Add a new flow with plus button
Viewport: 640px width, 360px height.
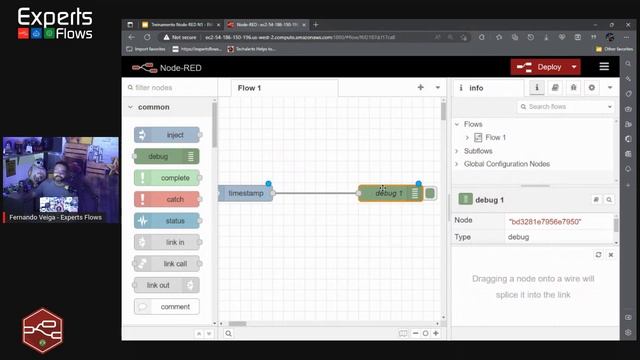[420, 87]
